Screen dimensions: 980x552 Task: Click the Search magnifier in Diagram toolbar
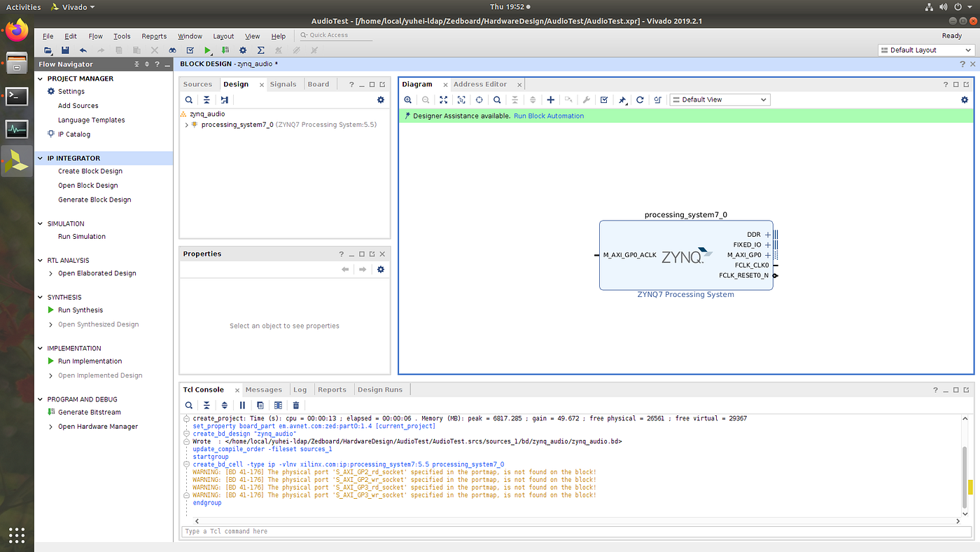pyautogui.click(x=497, y=100)
